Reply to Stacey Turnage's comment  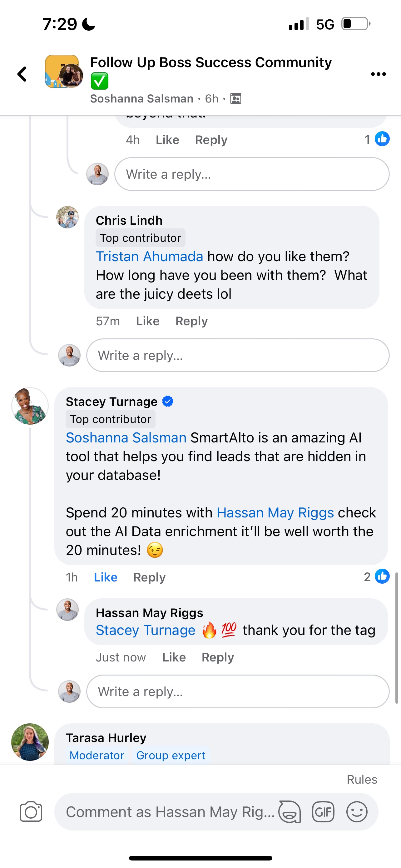click(149, 577)
